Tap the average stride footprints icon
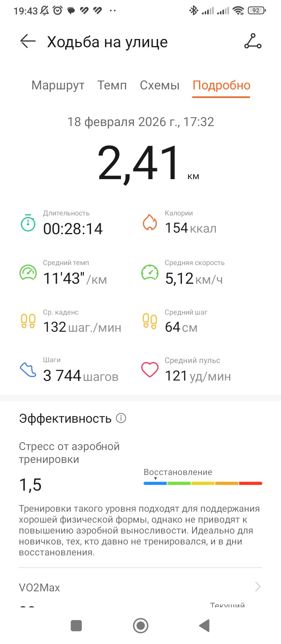 (149, 321)
